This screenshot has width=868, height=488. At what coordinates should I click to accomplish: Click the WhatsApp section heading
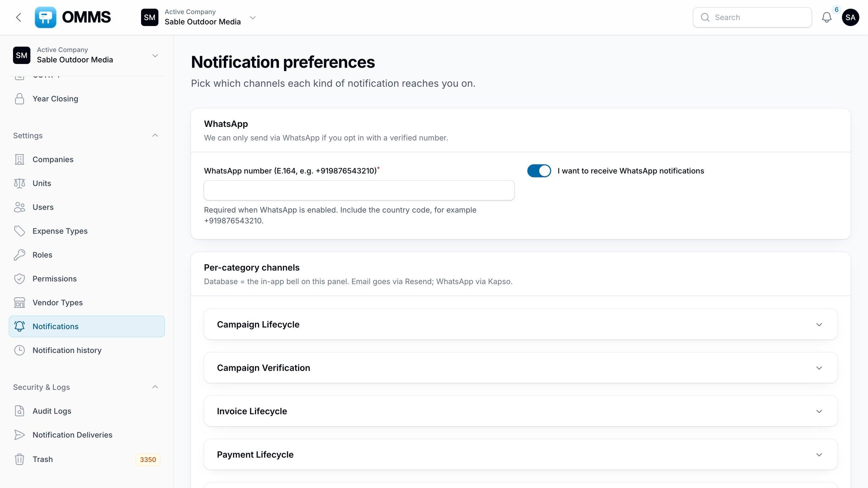tap(226, 124)
